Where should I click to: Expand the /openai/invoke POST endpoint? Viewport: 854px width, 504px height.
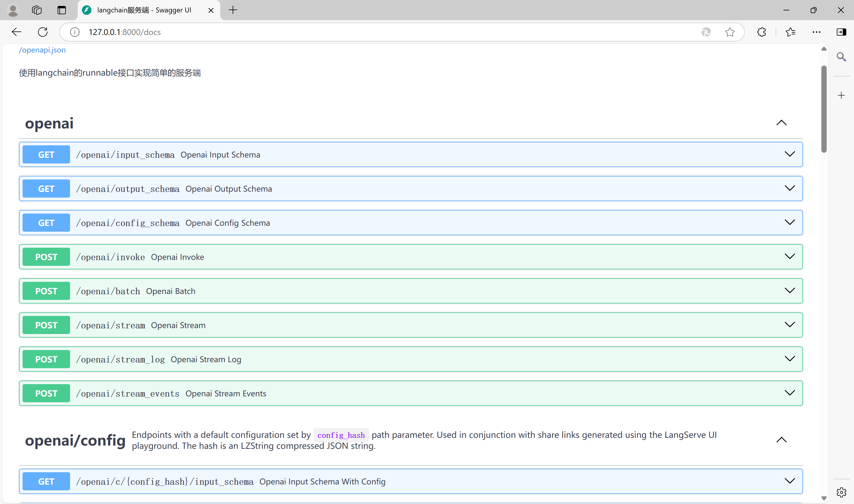(789, 257)
